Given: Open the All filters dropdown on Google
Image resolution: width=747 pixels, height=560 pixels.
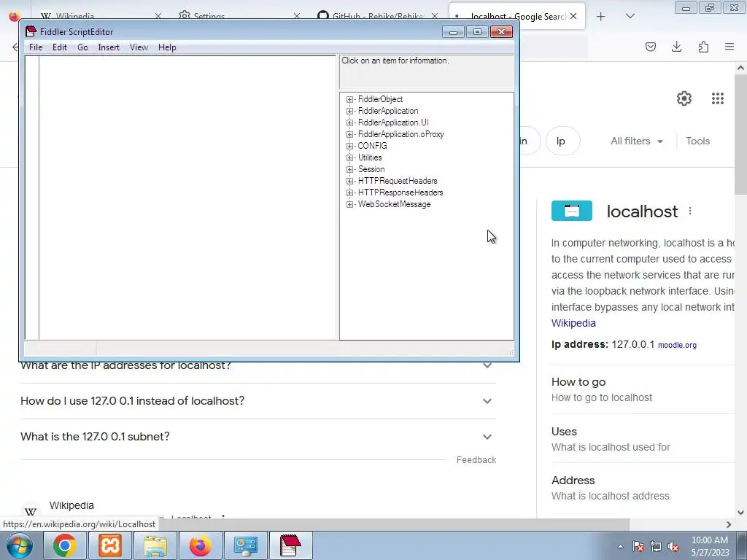Looking at the screenshot, I should tap(636, 141).
